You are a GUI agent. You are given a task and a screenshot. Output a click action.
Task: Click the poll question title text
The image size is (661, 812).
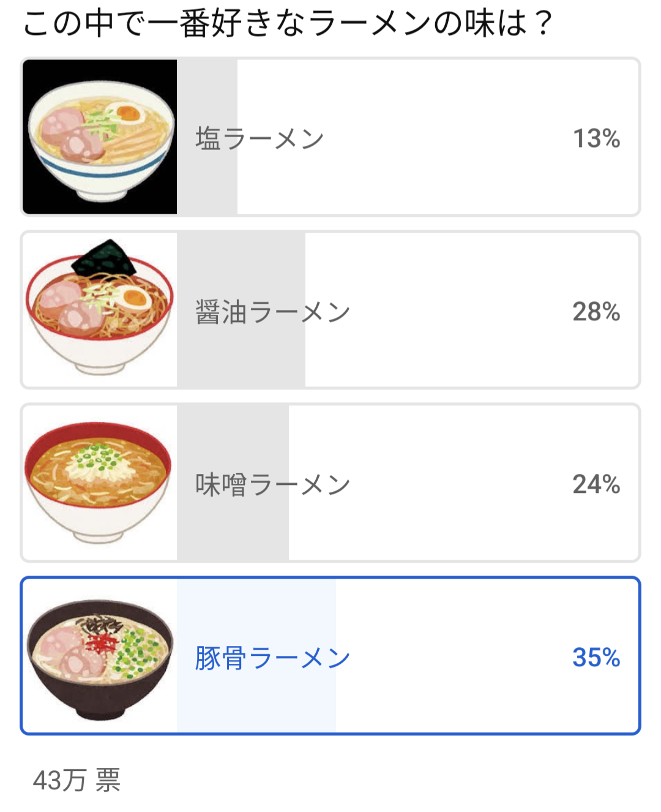(x=288, y=23)
